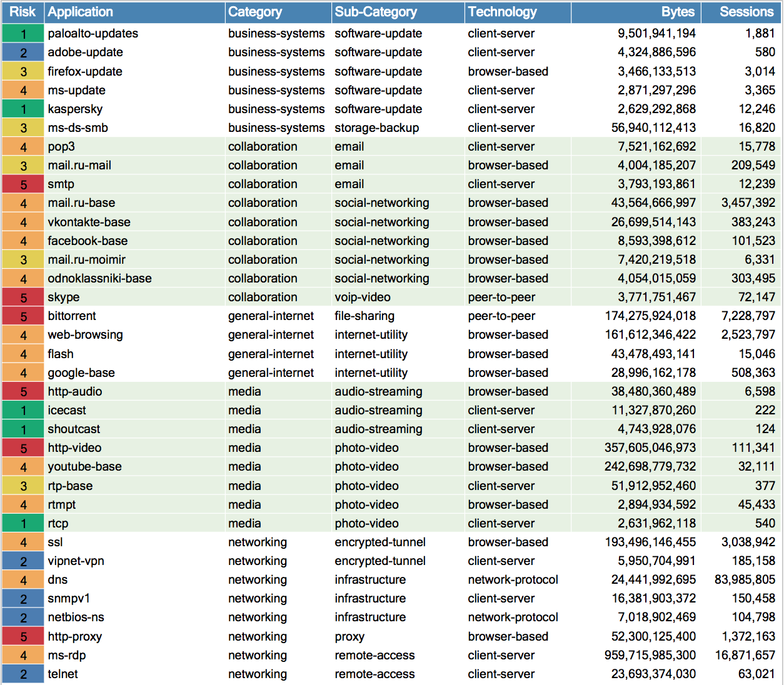
Task: Select the ssl application name
Action: coord(55,542)
